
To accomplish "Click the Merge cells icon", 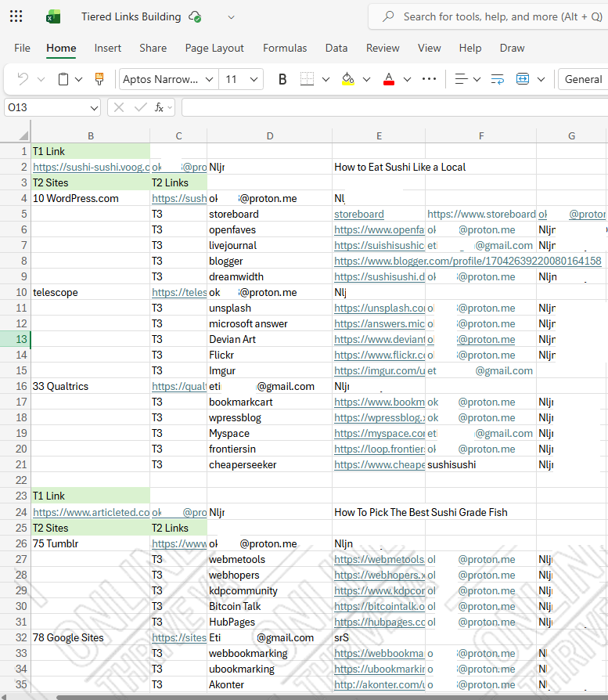I will click(x=523, y=79).
